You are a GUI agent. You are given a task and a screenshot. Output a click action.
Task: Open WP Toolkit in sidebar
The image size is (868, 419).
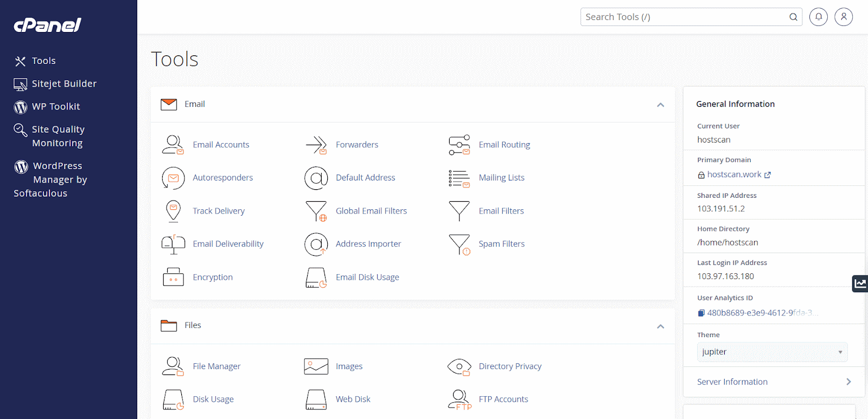(x=47, y=107)
